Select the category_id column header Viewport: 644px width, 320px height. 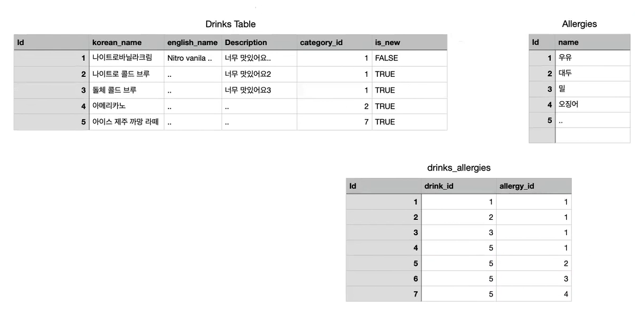(334, 42)
